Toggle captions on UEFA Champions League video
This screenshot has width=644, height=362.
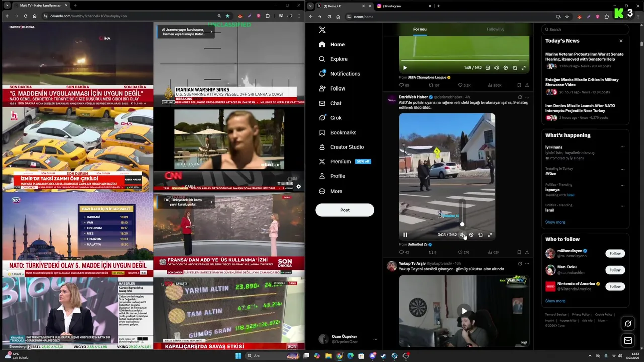(x=487, y=68)
